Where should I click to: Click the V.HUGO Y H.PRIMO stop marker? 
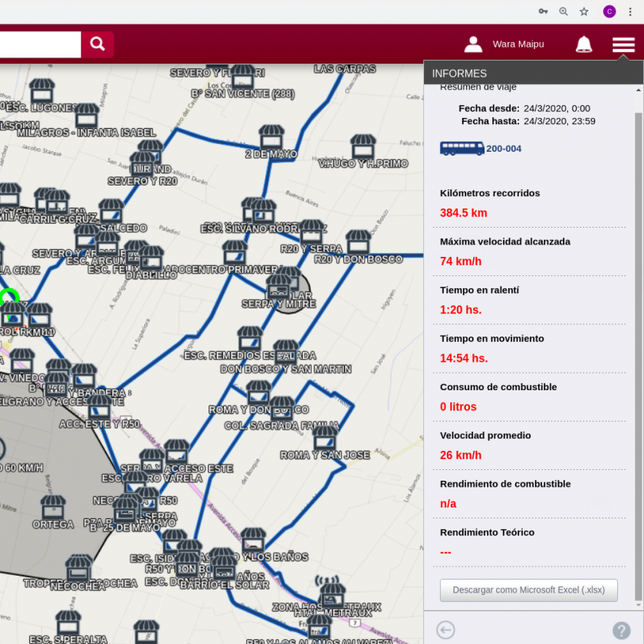click(363, 146)
